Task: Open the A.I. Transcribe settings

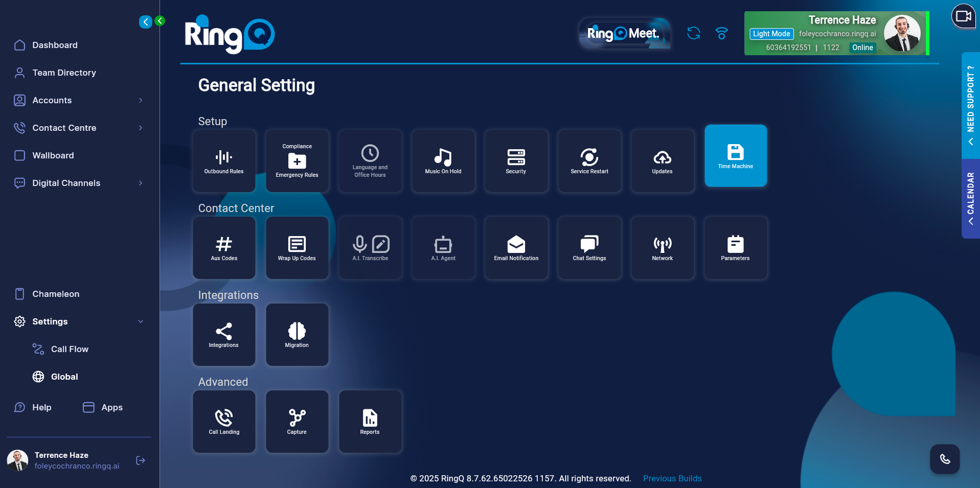Action: coord(370,248)
